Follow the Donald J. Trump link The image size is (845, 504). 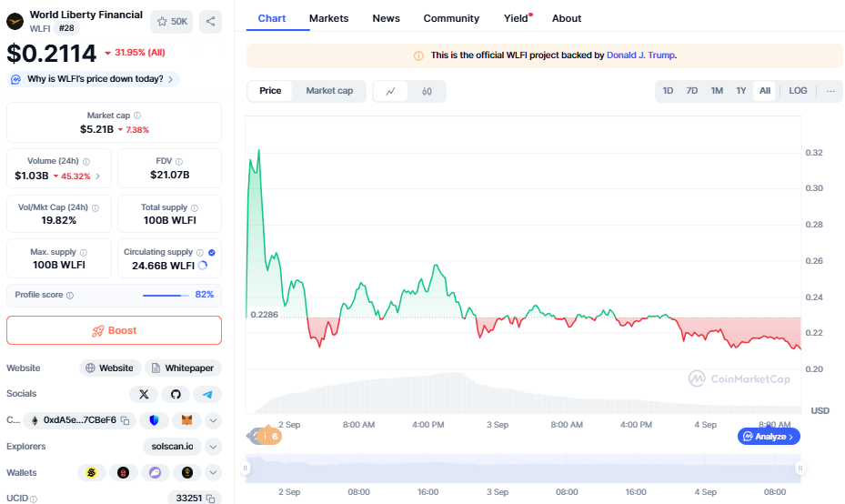(640, 55)
